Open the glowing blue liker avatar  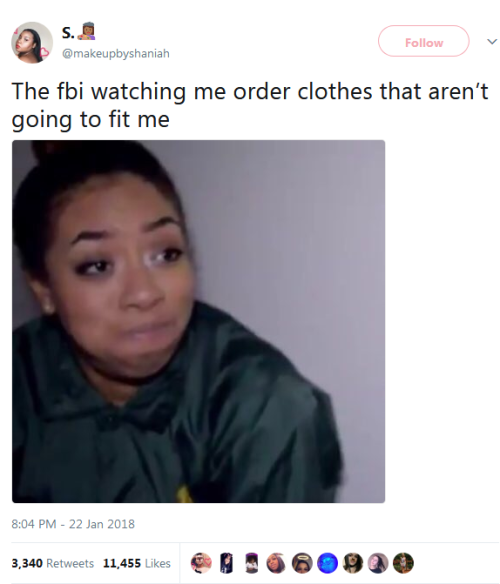[327, 562]
